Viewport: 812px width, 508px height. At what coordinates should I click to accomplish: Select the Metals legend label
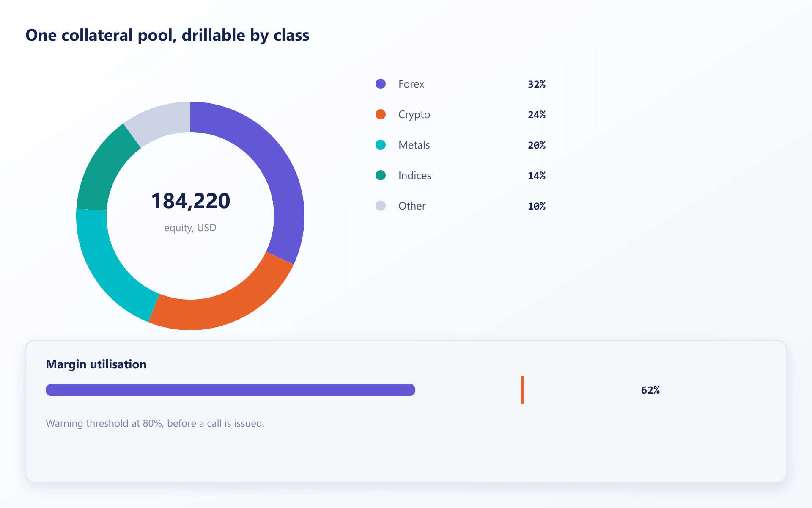tap(414, 145)
